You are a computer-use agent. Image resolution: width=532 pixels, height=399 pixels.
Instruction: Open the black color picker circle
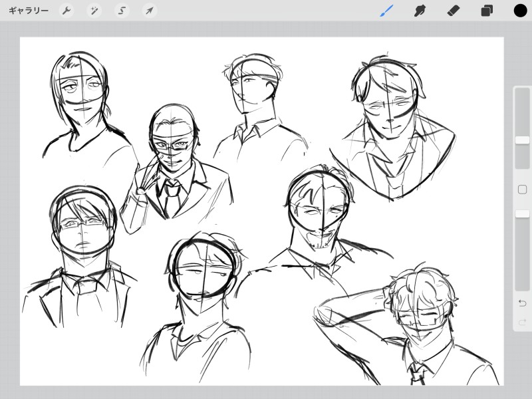click(x=520, y=11)
